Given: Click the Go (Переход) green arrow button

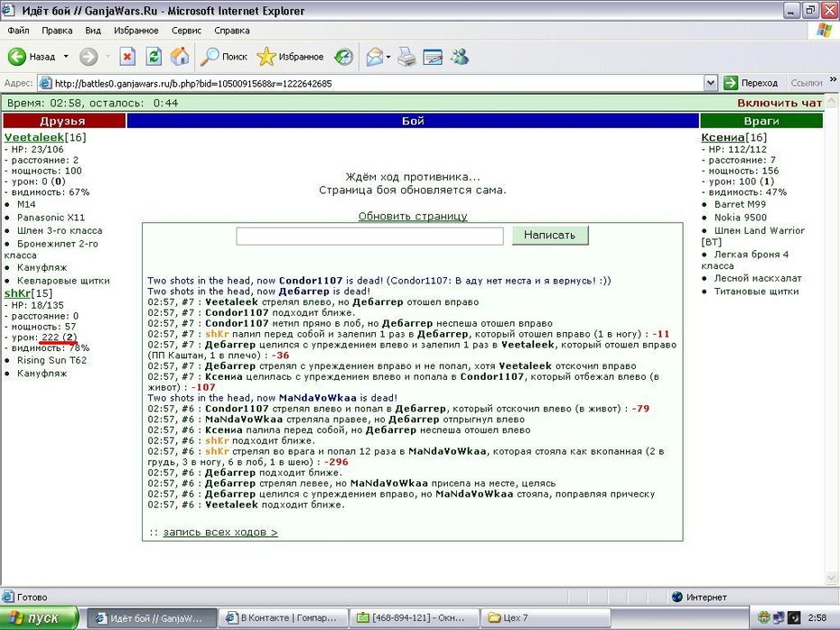Looking at the screenshot, I should 751,83.
